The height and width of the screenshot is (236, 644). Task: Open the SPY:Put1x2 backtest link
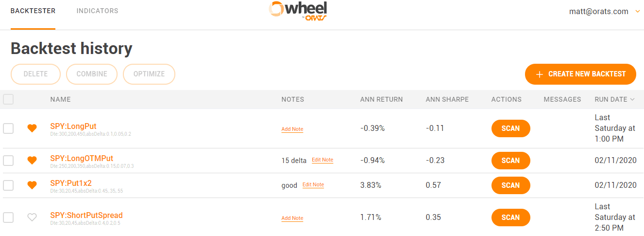tap(71, 183)
